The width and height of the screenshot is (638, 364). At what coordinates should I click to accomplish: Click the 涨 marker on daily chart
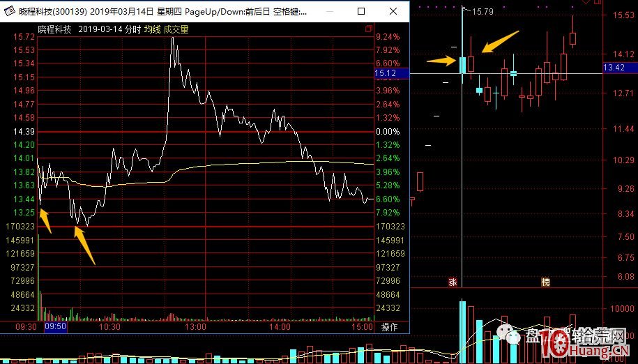(x=453, y=282)
